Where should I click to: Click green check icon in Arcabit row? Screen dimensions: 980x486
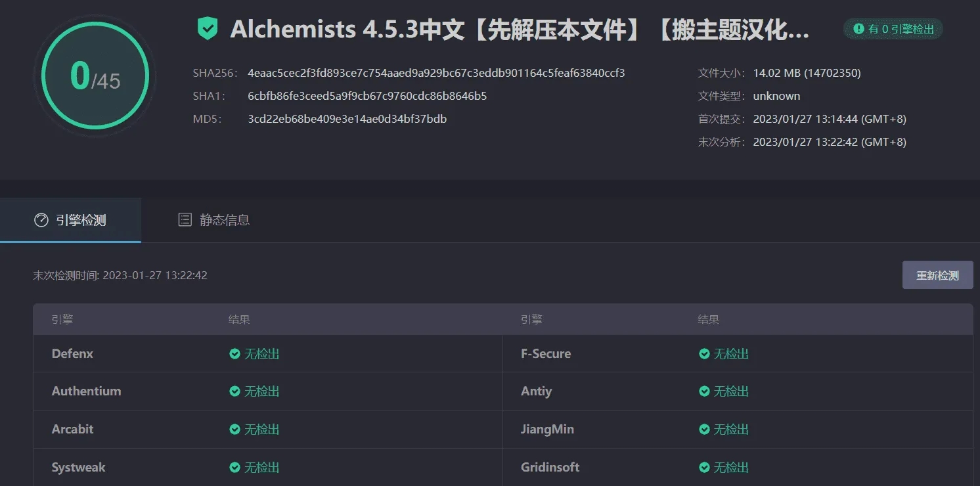click(x=234, y=430)
